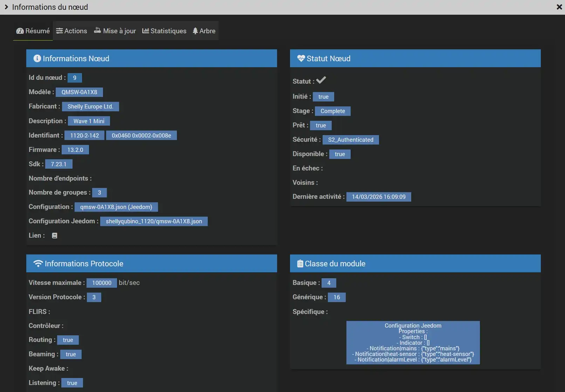565x392 pixels.
Task: Switch to the Actions tab
Action: coord(71,31)
